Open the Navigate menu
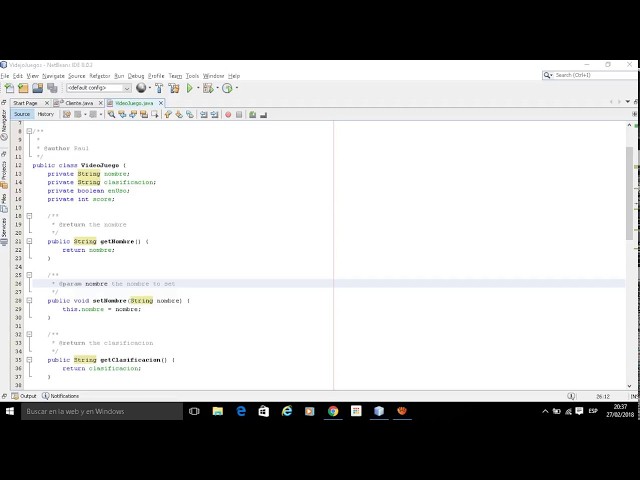Viewport: 640px width, 480px height. (53, 76)
